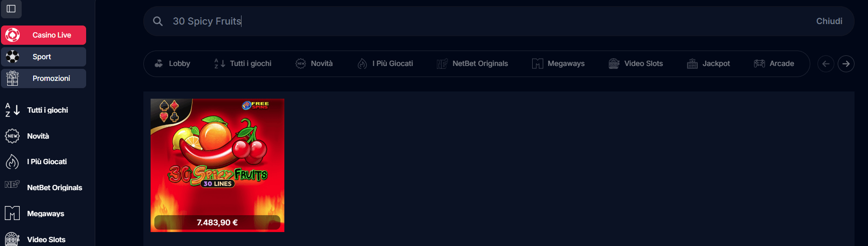868x246 pixels.
Task: Switch to the Megaways tab label
Action: [566, 64]
